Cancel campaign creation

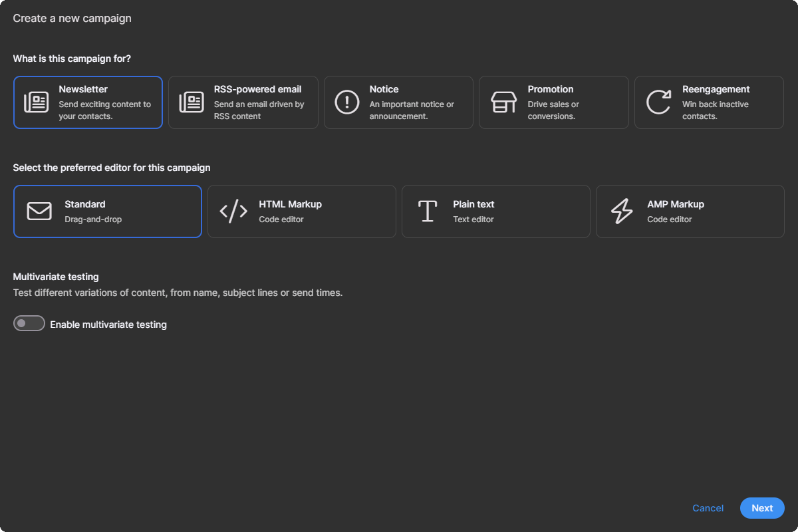[x=708, y=508]
